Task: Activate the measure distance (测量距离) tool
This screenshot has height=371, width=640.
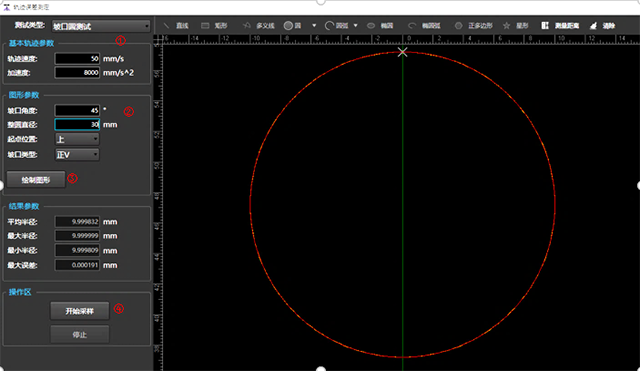Action: [560, 26]
